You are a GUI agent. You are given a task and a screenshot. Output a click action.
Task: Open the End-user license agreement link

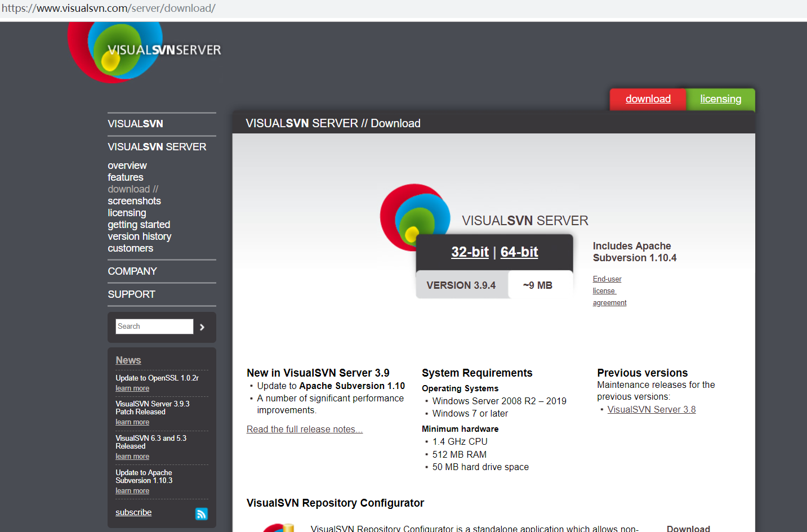(x=609, y=291)
